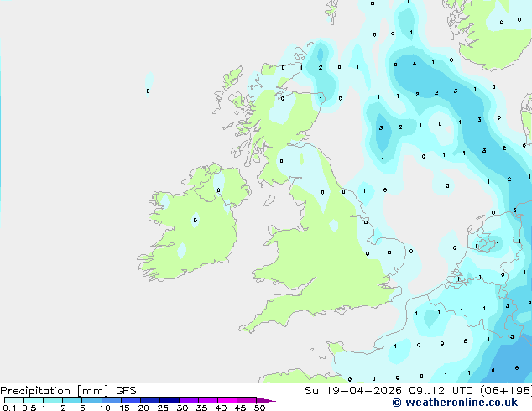Viewport: 532px width, 411px height.
Task: Click the 30–35 mm purple legend swatch
Action: [189, 400]
